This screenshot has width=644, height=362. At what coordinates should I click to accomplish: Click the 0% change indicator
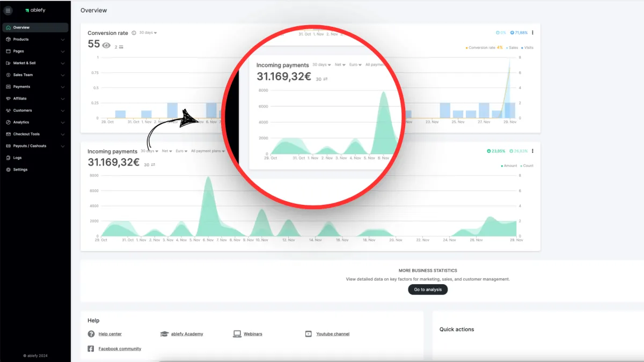501,33
